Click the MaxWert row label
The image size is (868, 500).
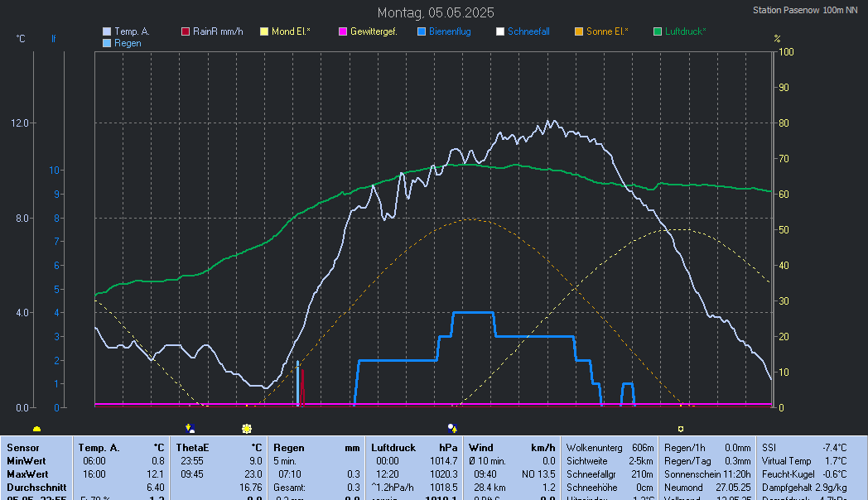(x=27, y=474)
